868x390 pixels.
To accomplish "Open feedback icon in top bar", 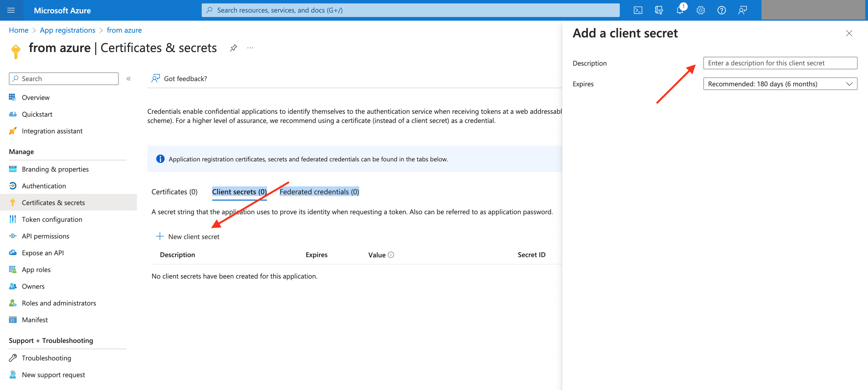I will [x=742, y=10].
